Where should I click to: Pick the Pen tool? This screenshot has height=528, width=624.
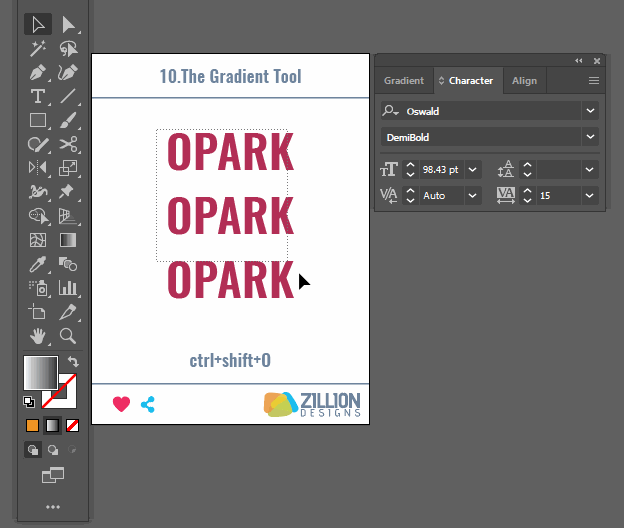[38, 73]
